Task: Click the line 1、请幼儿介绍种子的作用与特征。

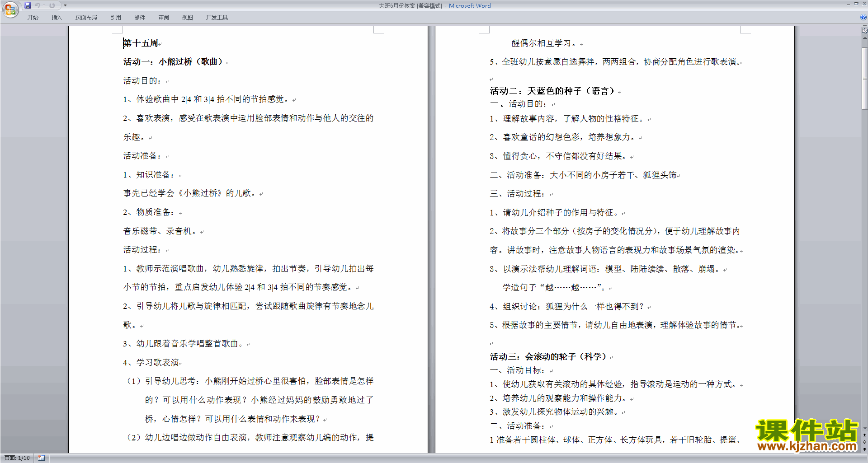Action: 555,213
